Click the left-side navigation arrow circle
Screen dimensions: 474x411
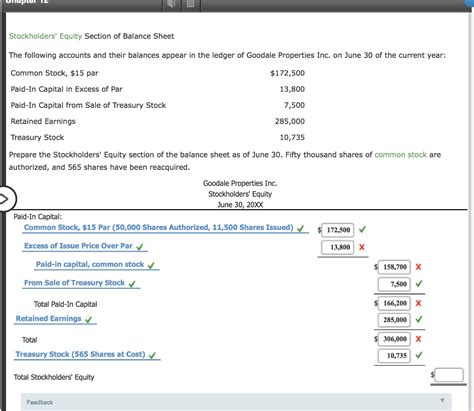(x=4, y=199)
